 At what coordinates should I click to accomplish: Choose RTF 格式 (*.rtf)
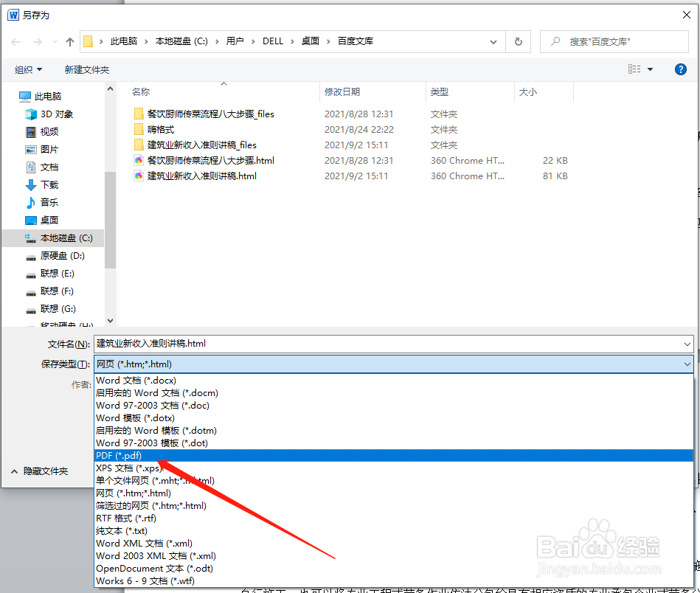click(x=394, y=518)
